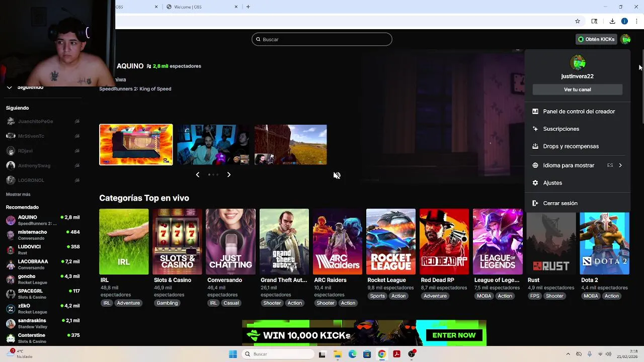This screenshot has height=362, width=644.
Task: Open Chrome downloads icon
Action: click(x=612, y=21)
